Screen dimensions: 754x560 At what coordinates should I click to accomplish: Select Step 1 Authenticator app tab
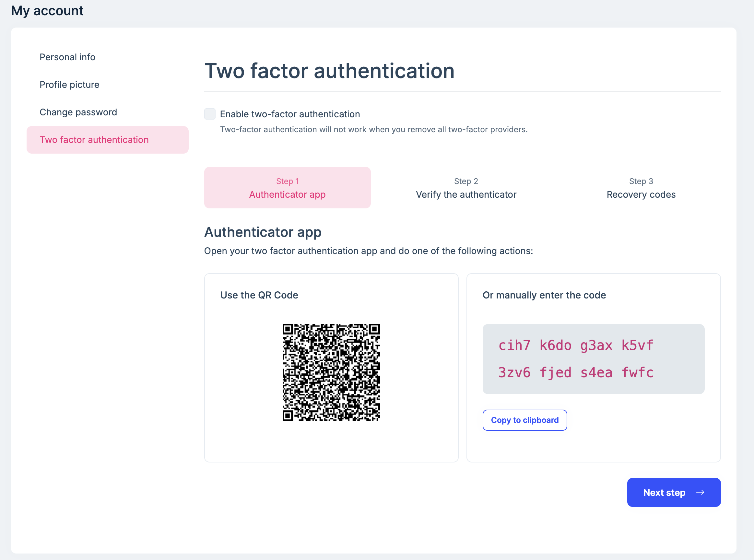(x=287, y=187)
